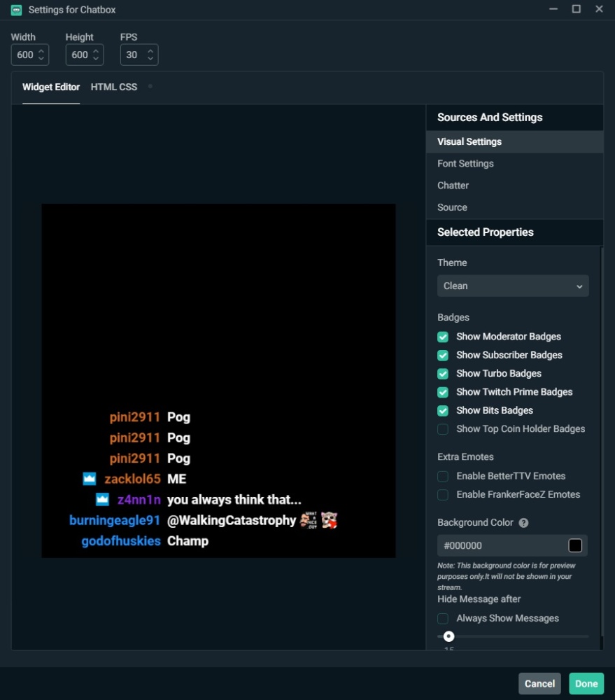Click '@WalkingCatastrophy' mention text

[232, 521]
